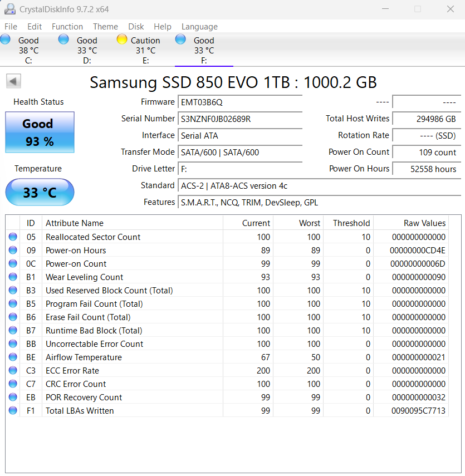The image size is (465, 476).
Task: Click Power On Count value 109 count
Action: 427,152
